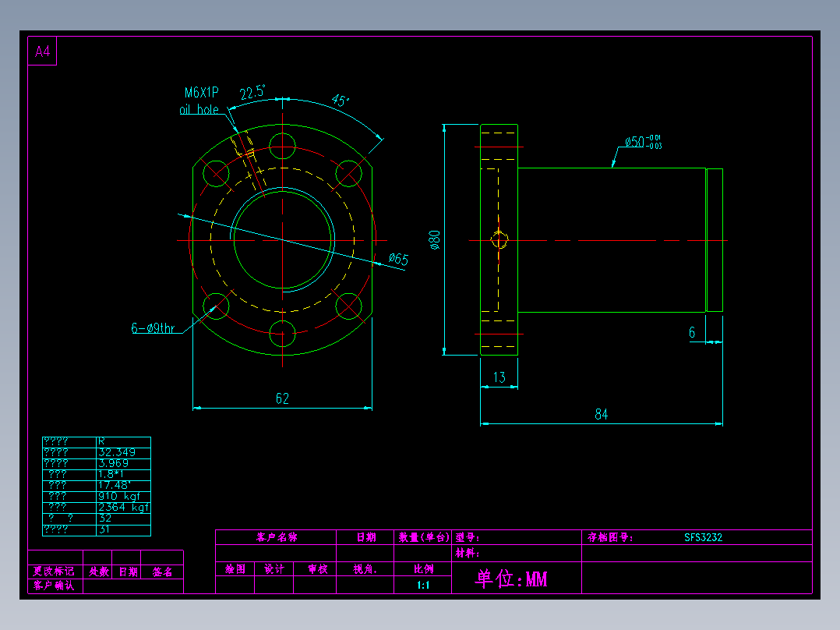Click the 日期 header beside 客户名称
Screen dimensions: 840x630
(x=366, y=537)
